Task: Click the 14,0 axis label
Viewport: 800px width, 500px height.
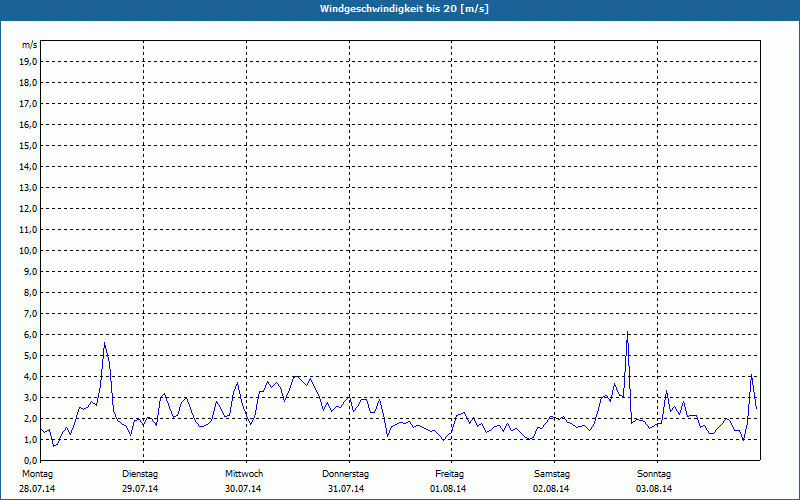Action: 27,166
